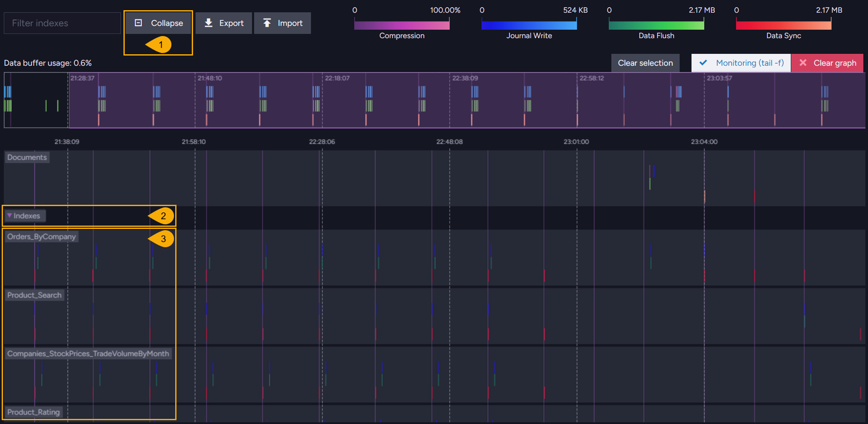Click the Compression legend label
The width and height of the screenshot is (868, 424).
(402, 36)
